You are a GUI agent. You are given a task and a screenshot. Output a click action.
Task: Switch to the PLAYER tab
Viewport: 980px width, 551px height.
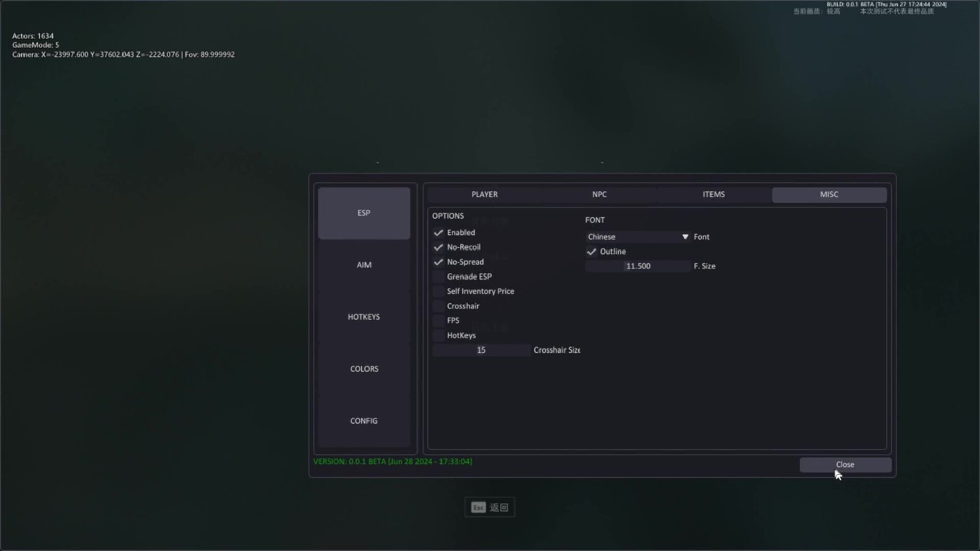484,194
